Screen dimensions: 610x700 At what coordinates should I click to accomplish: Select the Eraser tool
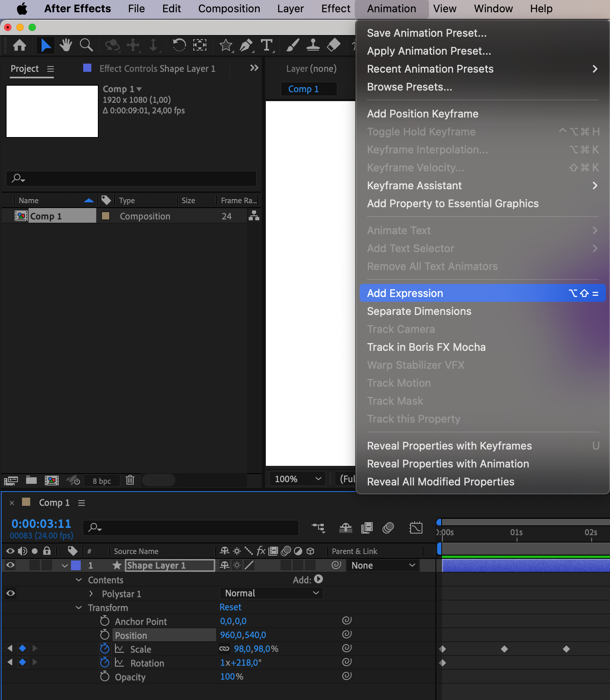click(x=334, y=45)
